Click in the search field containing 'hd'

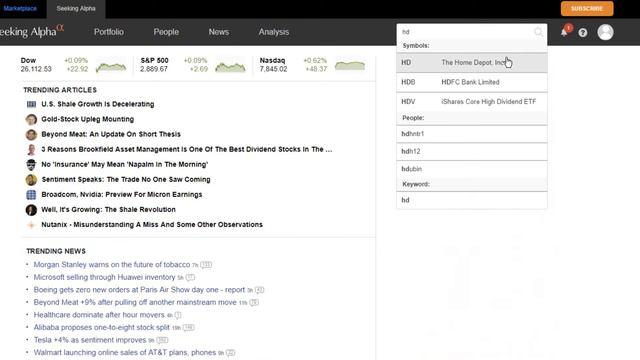pos(465,32)
